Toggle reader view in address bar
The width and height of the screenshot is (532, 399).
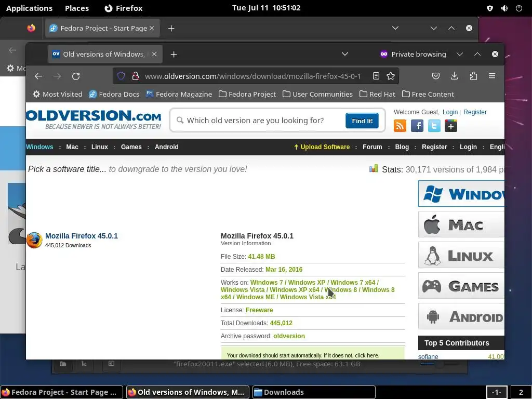pyautogui.click(x=376, y=76)
